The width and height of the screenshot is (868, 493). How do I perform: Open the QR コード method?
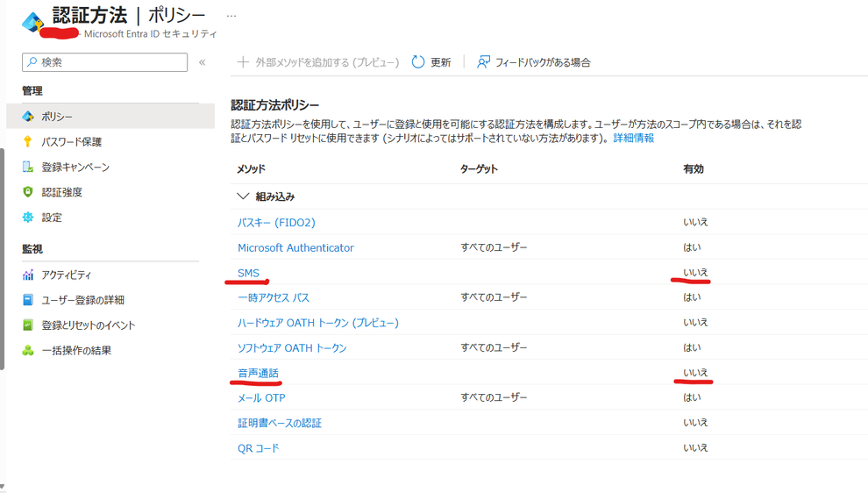point(259,448)
